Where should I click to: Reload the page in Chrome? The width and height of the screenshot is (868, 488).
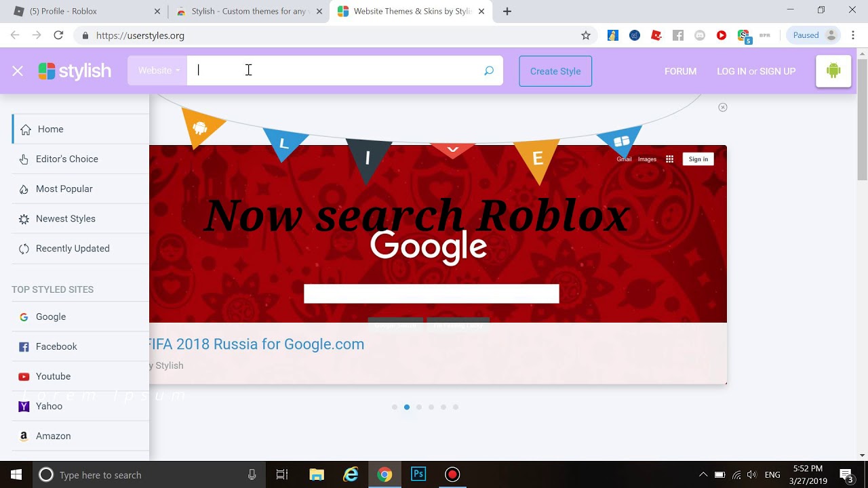[58, 35]
